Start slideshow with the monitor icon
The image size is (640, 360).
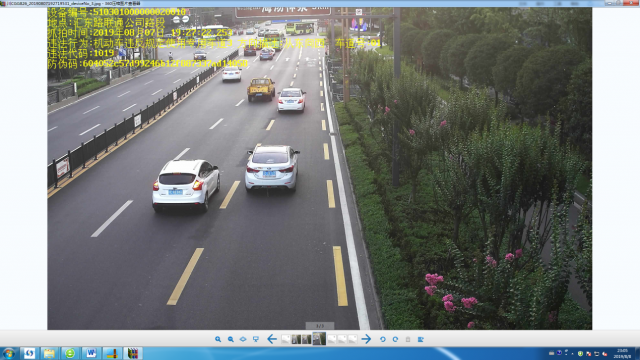click(256, 339)
